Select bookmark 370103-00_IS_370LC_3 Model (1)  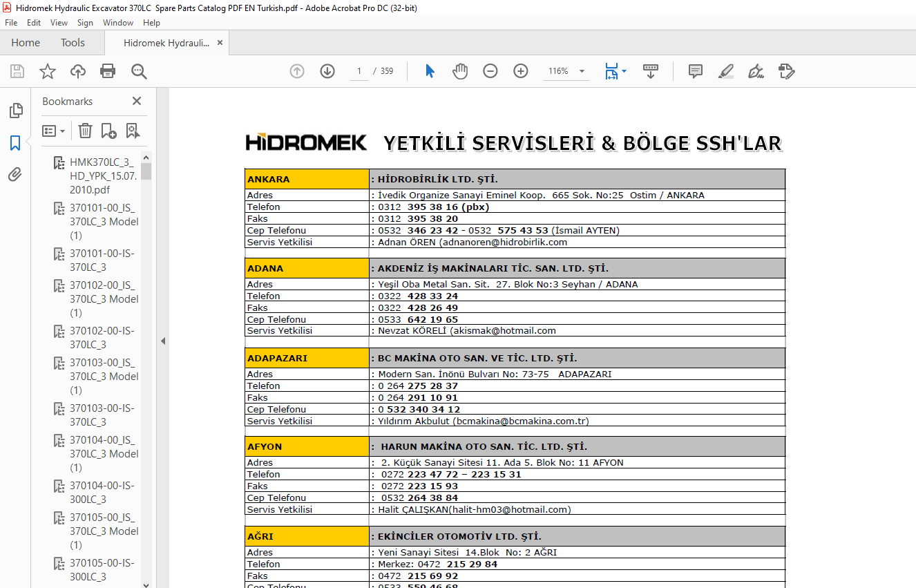104,377
